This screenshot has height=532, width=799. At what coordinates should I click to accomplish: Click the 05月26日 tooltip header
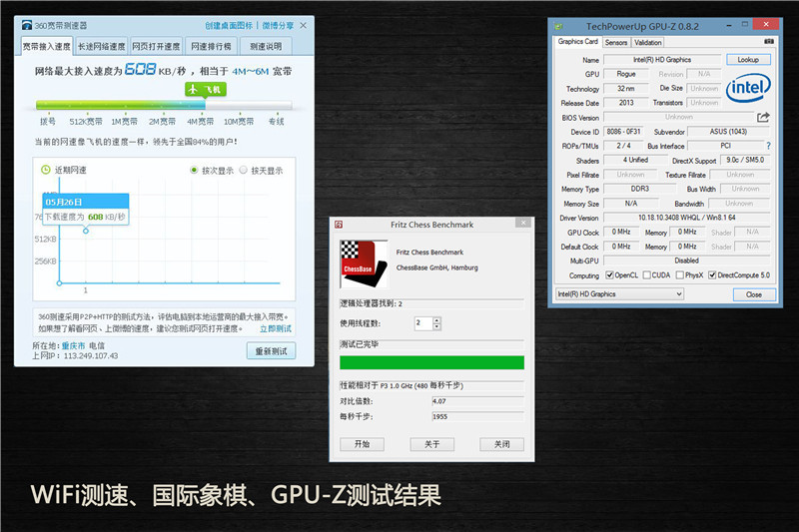click(86, 202)
